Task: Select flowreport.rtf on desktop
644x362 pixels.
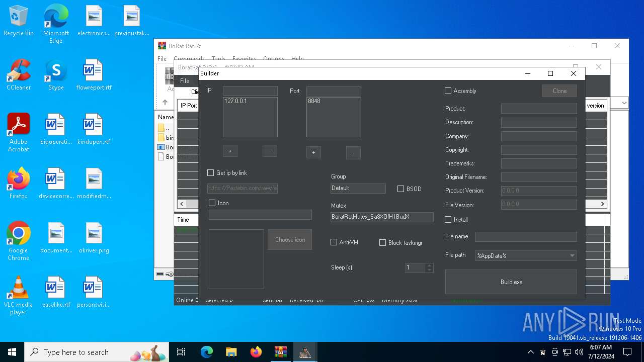Action: click(94, 75)
